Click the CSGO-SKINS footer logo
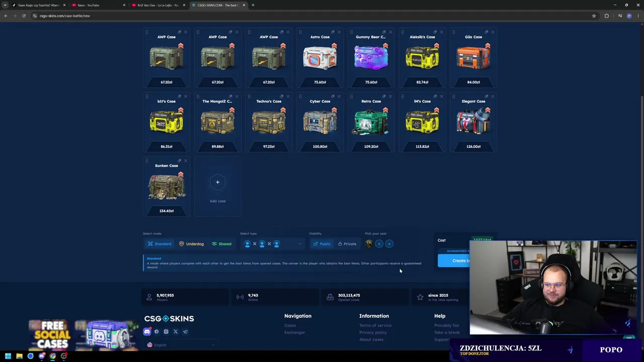The width and height of the screenshot is (644, 362). pos(169,319)
